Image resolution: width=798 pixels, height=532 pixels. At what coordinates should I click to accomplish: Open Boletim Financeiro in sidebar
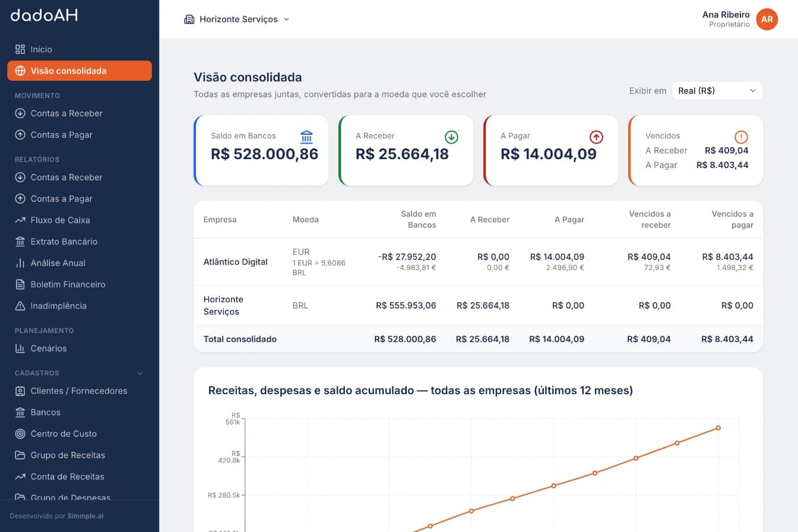pos(80,284)
